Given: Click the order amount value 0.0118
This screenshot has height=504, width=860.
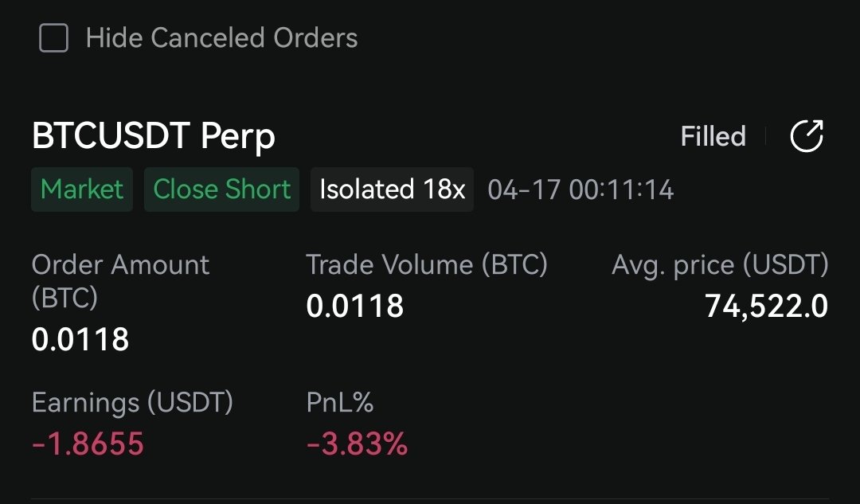Looking at the screenshot, I should (x=80, y=339).
